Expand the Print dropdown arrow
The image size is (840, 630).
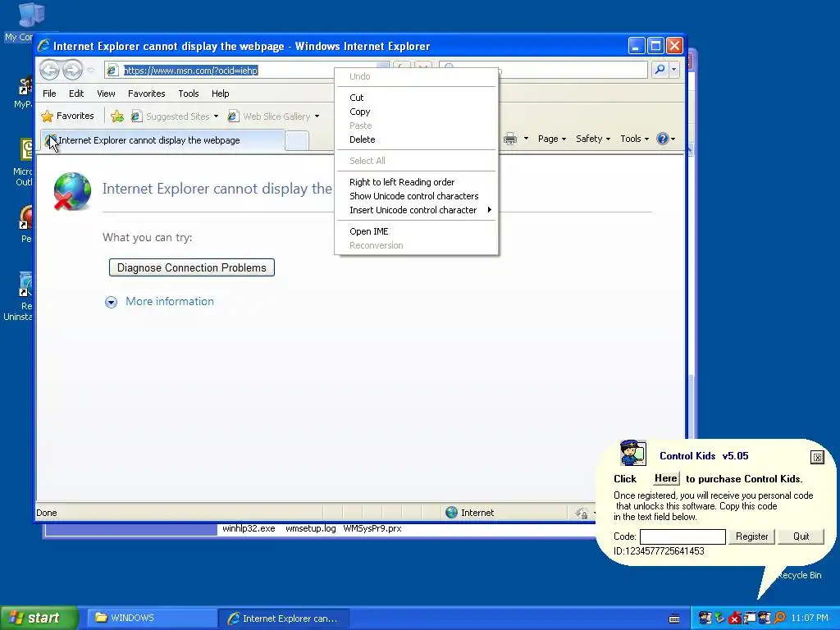click(526, 139)
